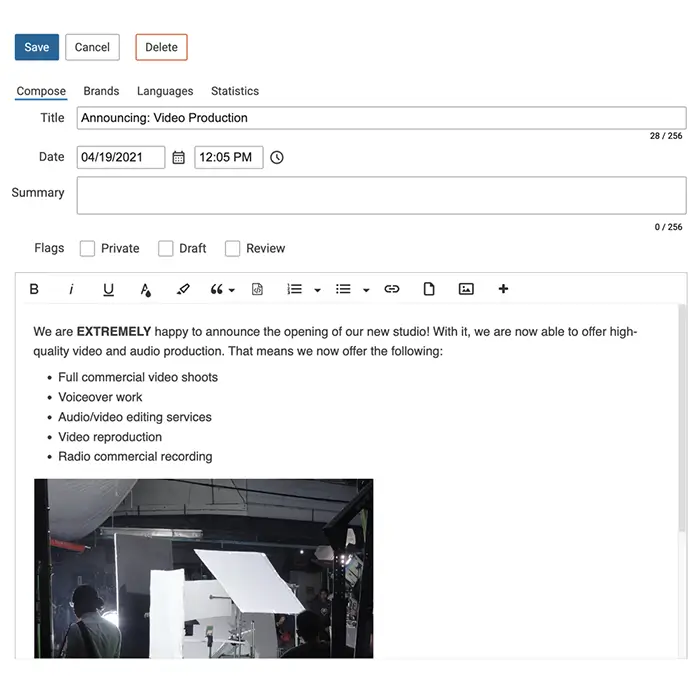The image size is (700, 700).
Task: Check the Draft flag
Action: [x=166, y=248]
